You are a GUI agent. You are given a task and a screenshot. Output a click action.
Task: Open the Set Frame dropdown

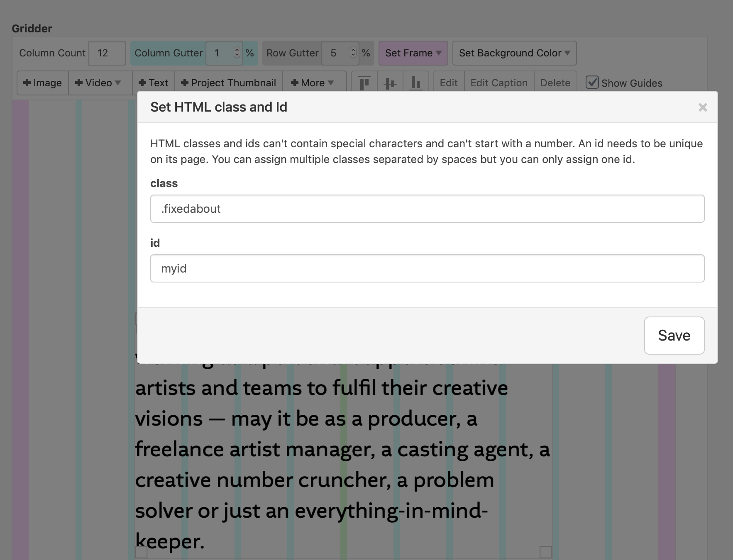point(413,53)
